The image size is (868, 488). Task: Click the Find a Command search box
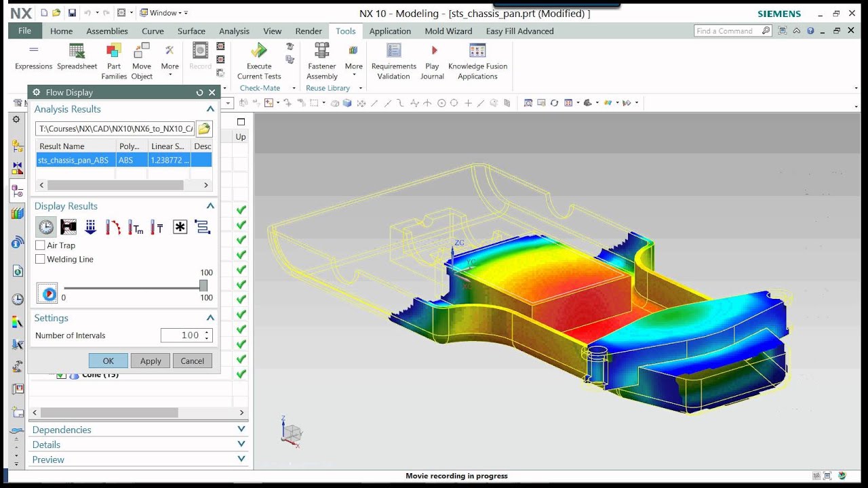733,31
